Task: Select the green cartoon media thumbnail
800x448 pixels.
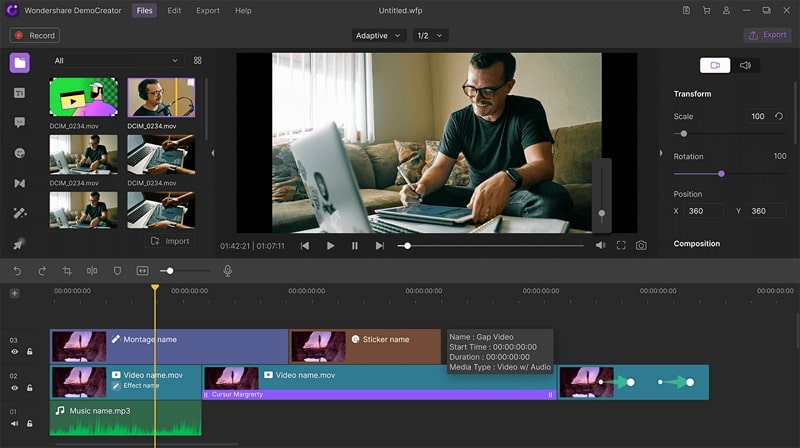Action: [84, 97]
